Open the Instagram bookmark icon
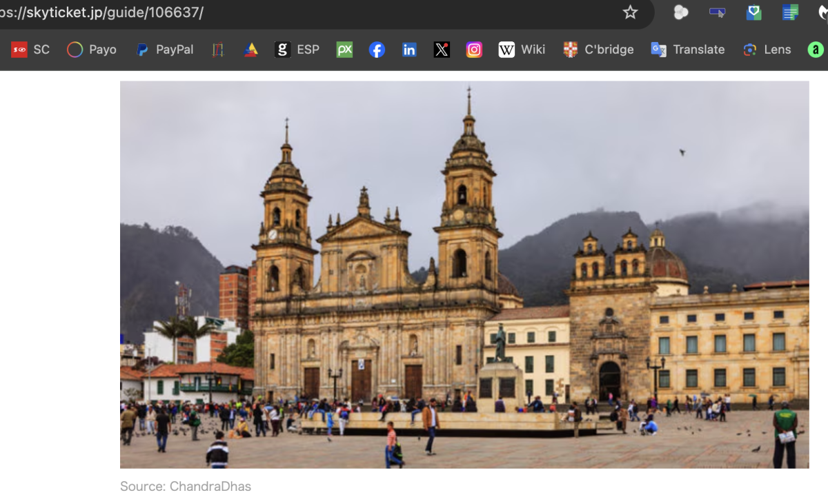 pos(474,50)
